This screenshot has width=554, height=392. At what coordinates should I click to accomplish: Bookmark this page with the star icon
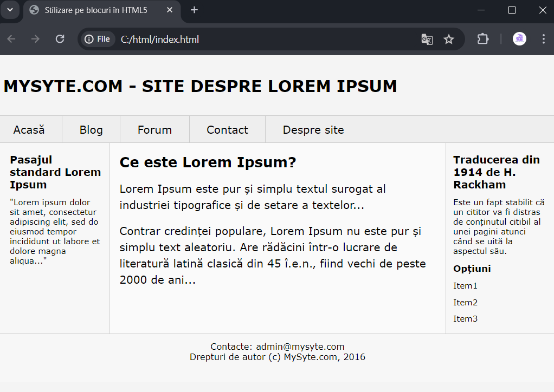point(449,39)
